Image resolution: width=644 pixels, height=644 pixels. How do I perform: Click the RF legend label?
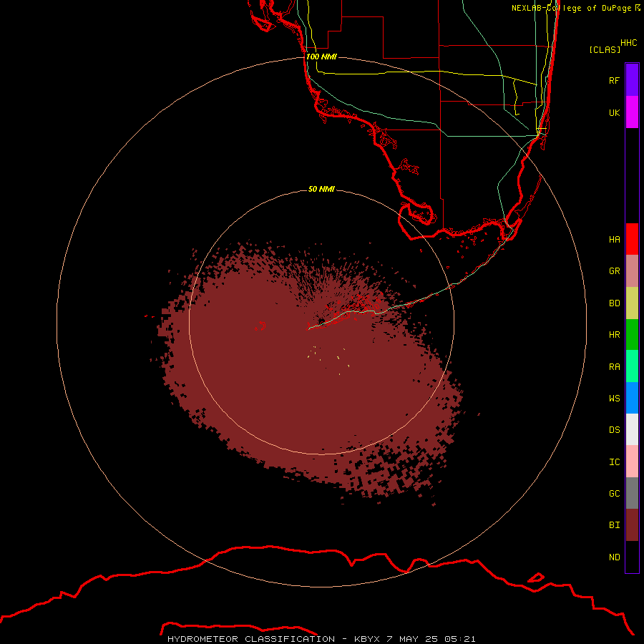614,80
